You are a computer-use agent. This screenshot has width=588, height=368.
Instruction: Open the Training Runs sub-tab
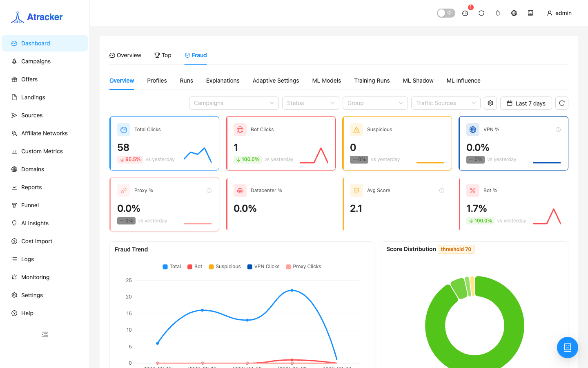click(x=372, y=81)
